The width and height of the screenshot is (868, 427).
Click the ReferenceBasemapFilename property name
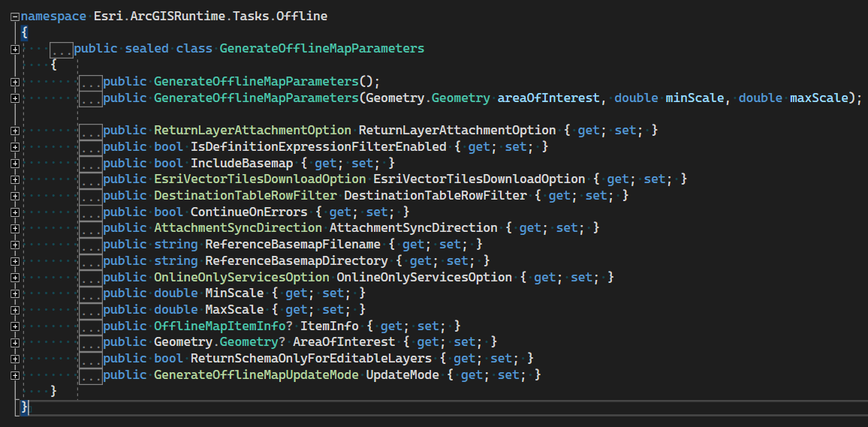293,245
